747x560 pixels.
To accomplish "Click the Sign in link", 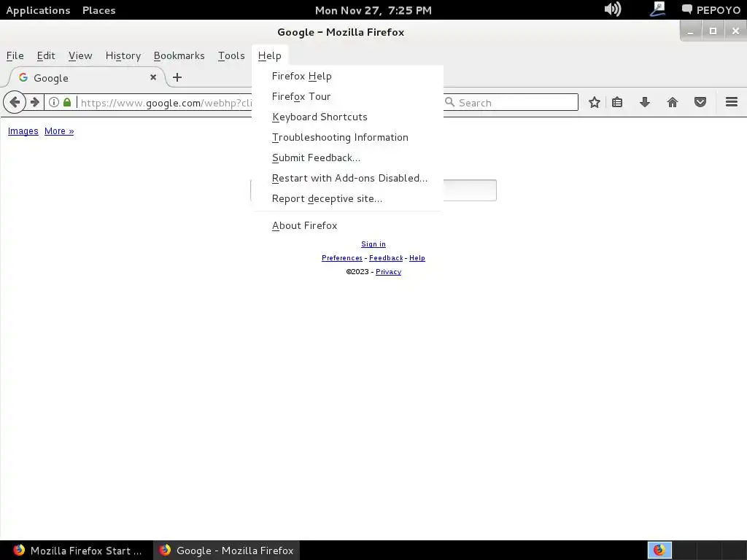I will pos(373,244).
